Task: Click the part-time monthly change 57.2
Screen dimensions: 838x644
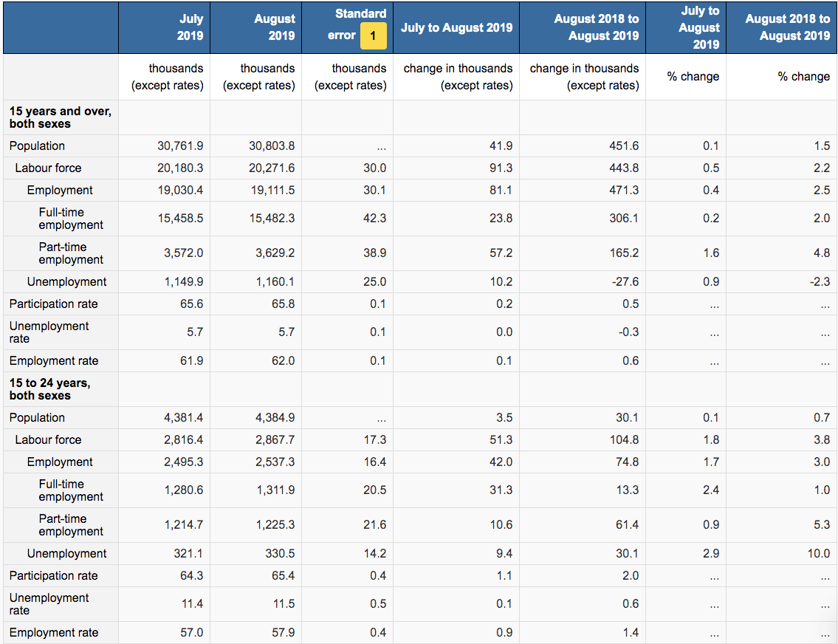Action: (x=501, y=253)
